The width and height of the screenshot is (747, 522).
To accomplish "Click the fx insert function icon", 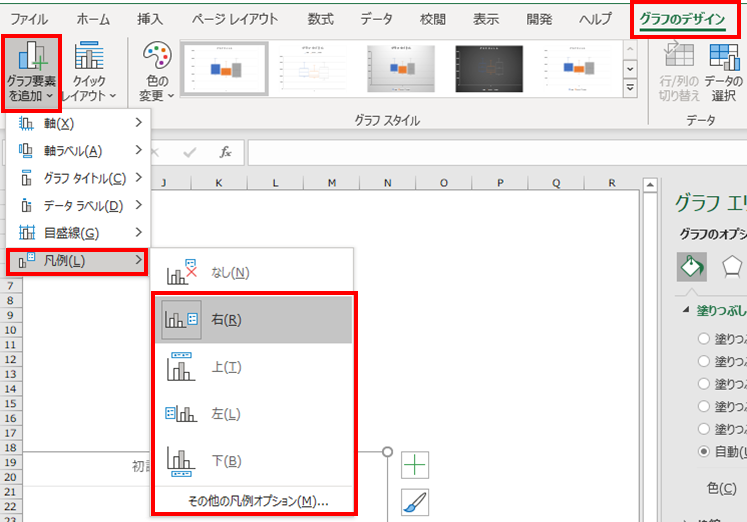I will tap(225, 152).
